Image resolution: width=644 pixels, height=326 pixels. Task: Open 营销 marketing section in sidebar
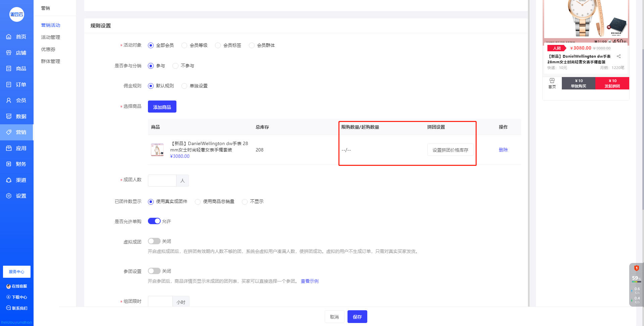(x=17, y=132)
